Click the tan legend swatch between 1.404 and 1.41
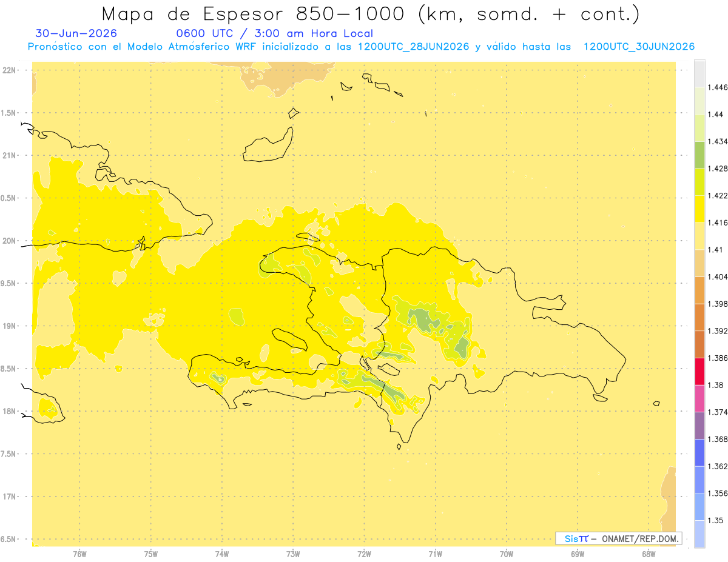This screenshot has width=728, height=562. tap(699, 263)
